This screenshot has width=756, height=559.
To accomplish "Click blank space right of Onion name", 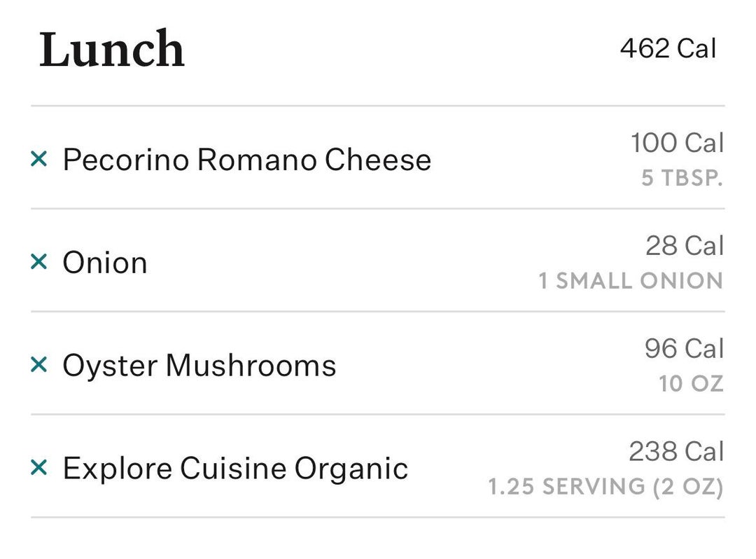I will click(336, 263).
